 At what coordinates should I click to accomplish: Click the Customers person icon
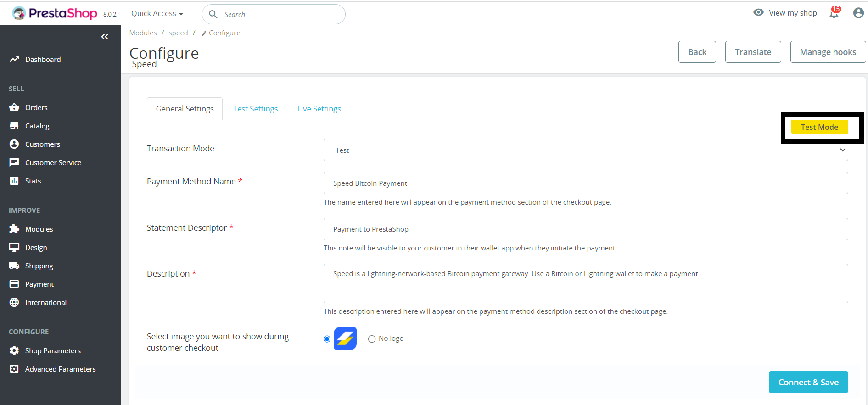coord(14,144)
